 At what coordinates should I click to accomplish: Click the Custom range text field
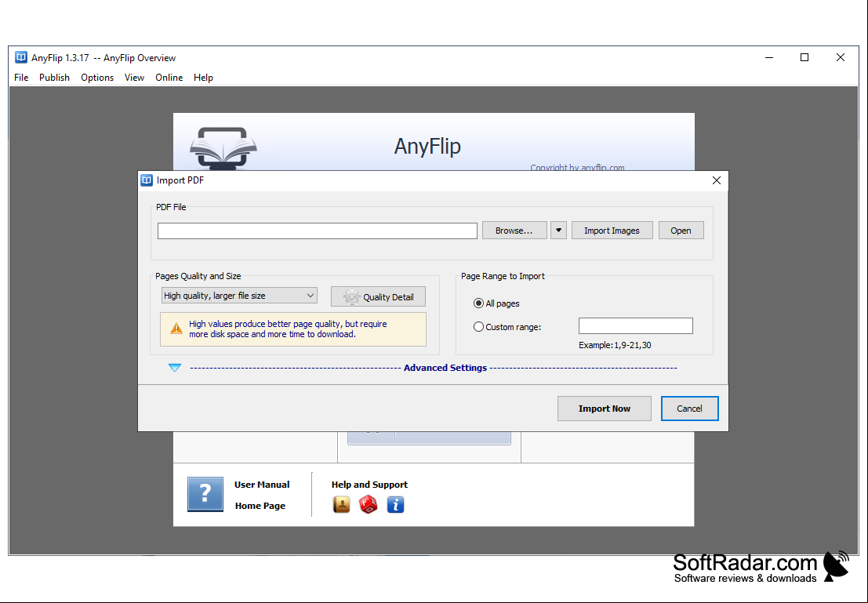(635, 326)
